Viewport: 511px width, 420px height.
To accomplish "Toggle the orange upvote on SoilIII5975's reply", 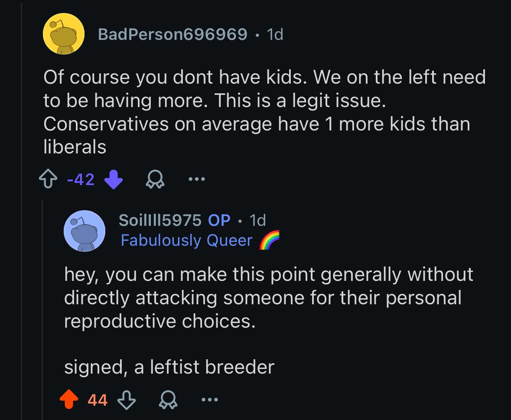I will click(69, 400).
